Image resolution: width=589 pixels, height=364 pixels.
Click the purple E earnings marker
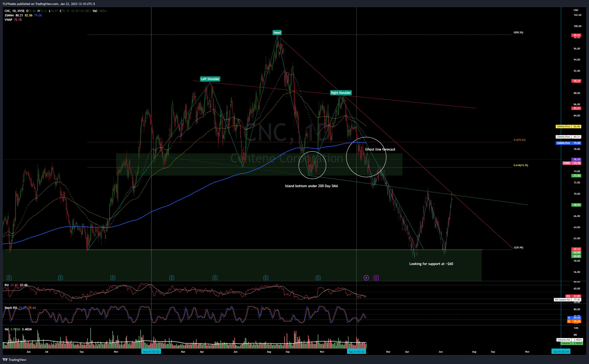tap(376, 278)
